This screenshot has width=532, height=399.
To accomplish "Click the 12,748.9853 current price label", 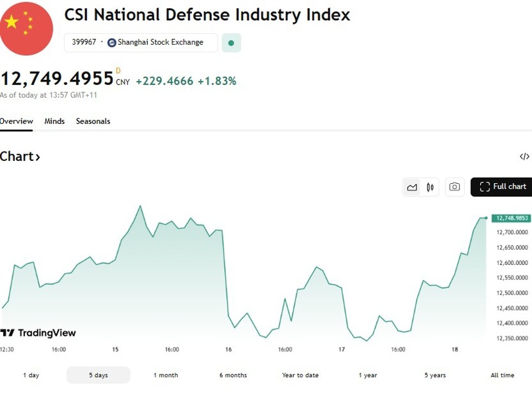I will 512,218.
